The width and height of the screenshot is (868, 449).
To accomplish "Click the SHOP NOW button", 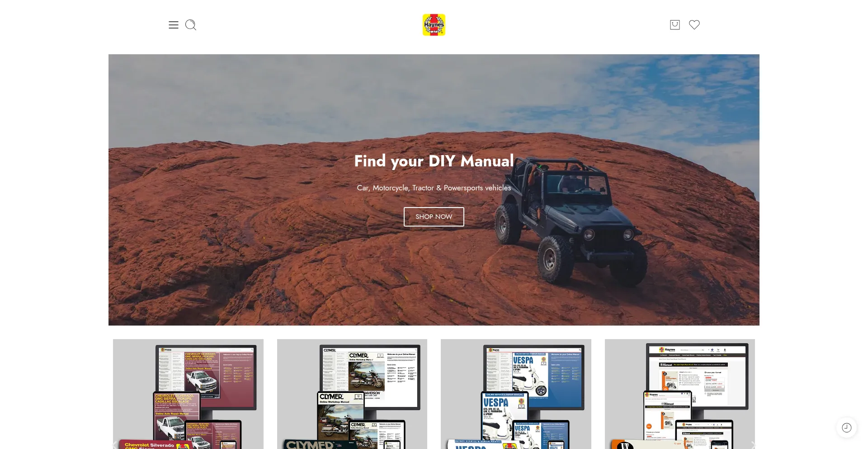I will pyautogui.click(x=434, y=217).
